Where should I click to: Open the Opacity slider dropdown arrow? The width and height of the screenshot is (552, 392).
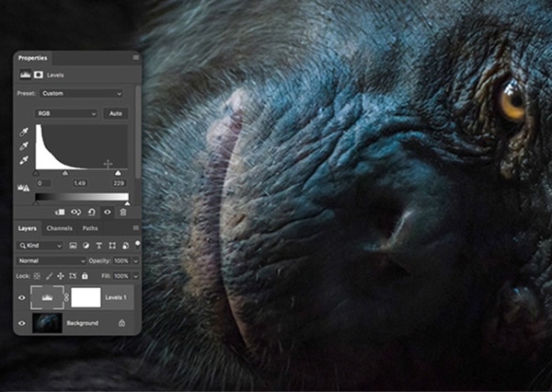tap(135, 261)
